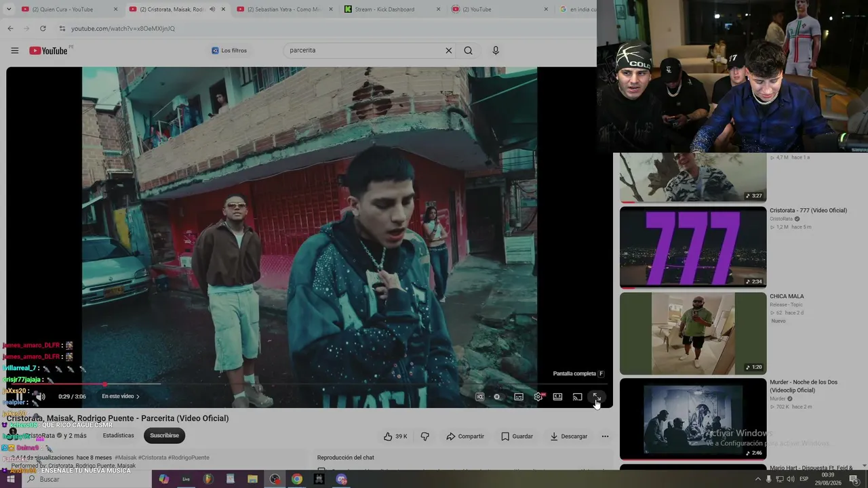This screenshot has height=488, width=868.
Task: Open the taskbar clock showing 00:39
Action: 827,479
